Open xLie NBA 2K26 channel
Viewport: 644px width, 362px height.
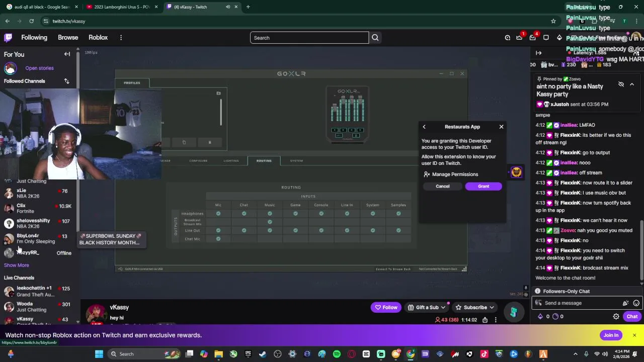pyautogui.click(x=39, y=194)
